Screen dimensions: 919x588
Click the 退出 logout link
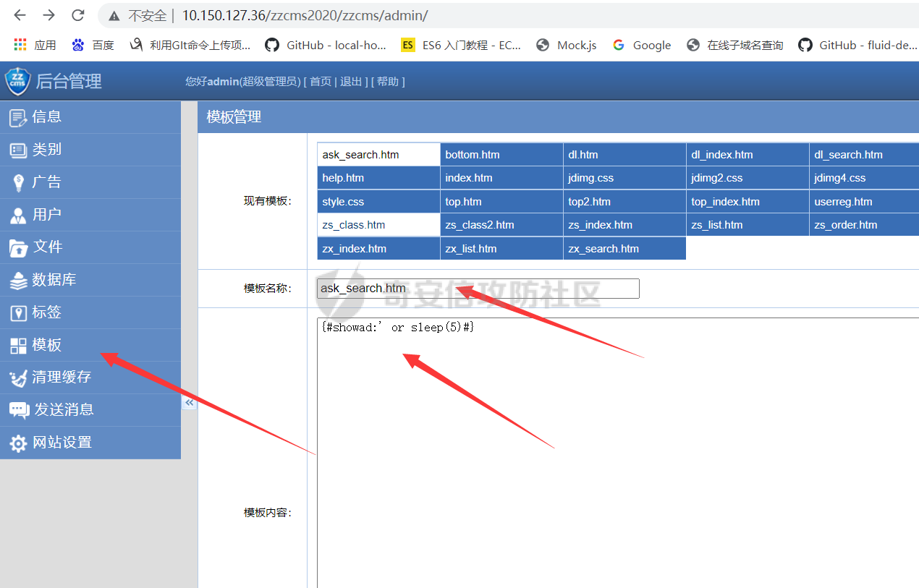(x=351, y=82)
